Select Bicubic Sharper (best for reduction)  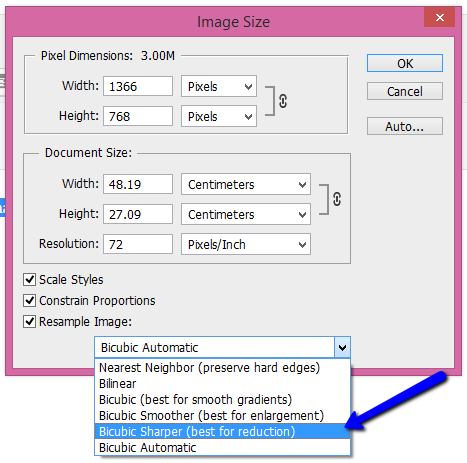click(x=222, y=431)
